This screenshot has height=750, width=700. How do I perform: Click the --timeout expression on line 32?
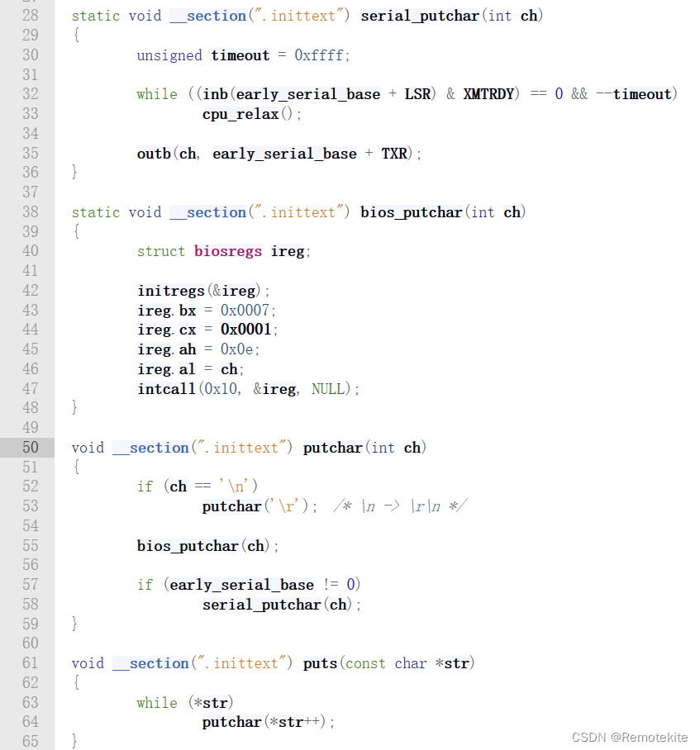[634, 94]
